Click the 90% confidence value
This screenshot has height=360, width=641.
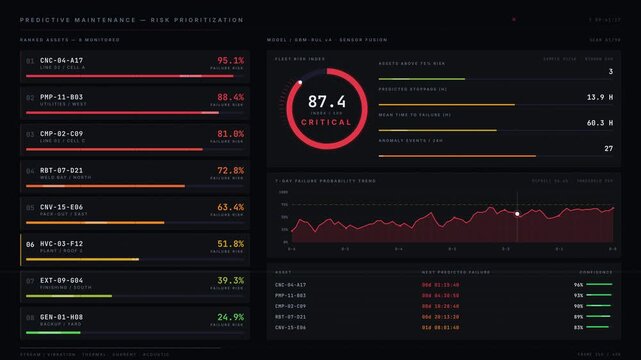point(578,306)
